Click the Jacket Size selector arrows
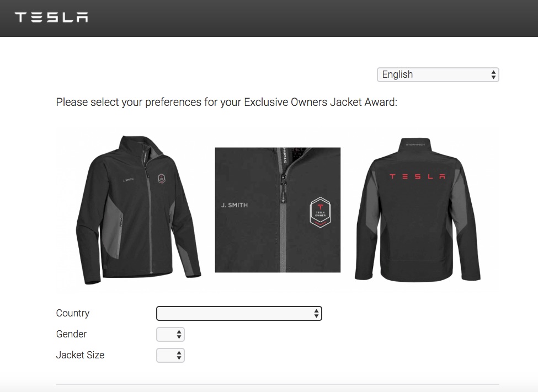The image size is (538, 392). tap(179, 355)
